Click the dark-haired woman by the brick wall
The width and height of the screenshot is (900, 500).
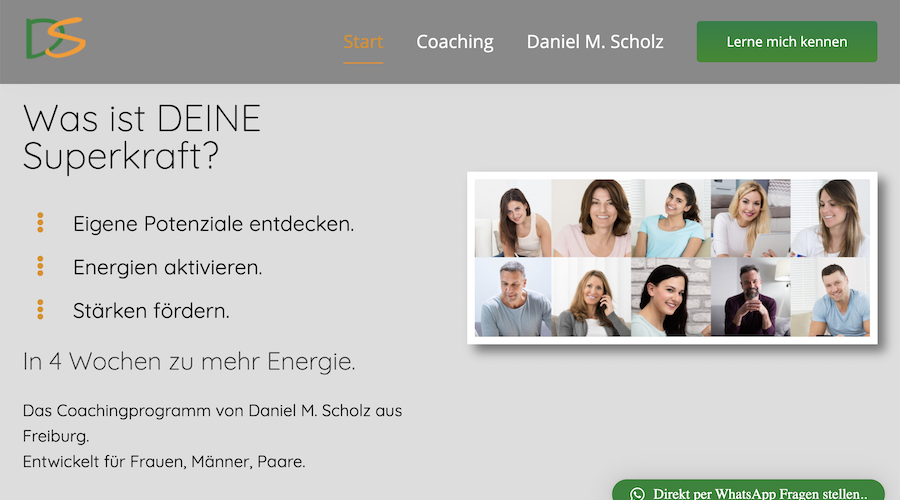coord(671,297)
